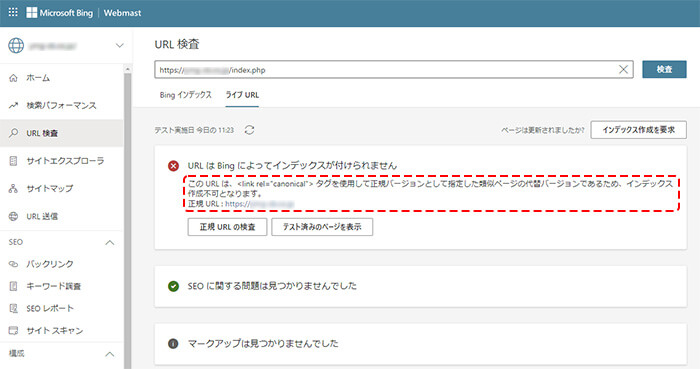
Task: Select the ライブ URL tab
Action: pyautogui.click(x=242, y=95)
